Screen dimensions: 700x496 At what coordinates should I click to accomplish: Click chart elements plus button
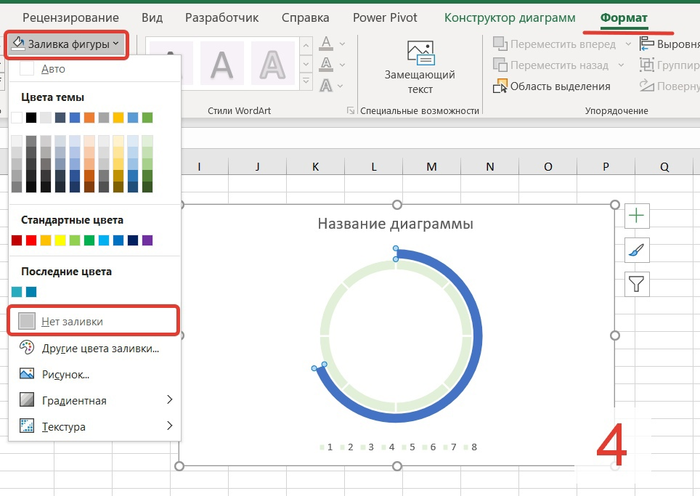[637, 216]
